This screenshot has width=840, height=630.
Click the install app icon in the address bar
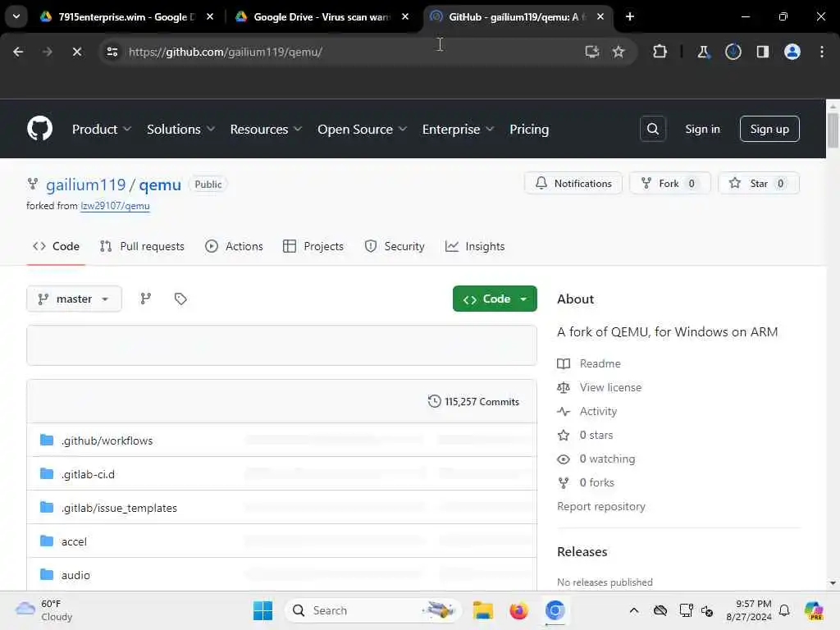point(591,52)
